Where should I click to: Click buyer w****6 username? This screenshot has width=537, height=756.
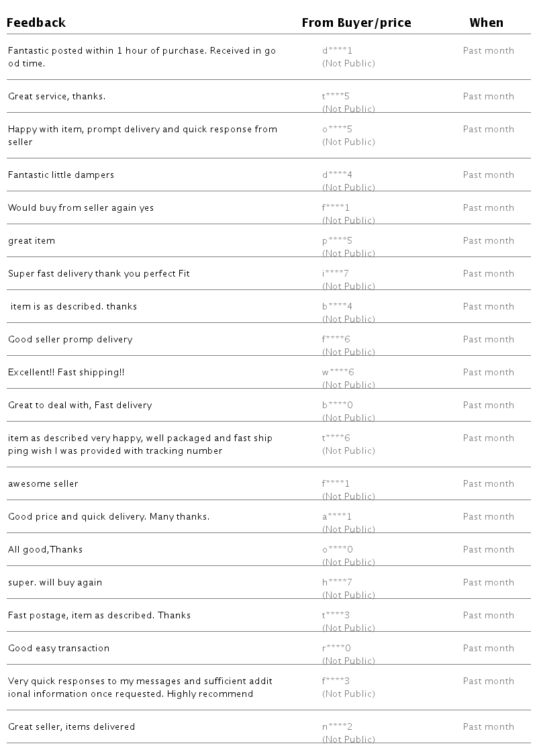(x=338, y=372)
